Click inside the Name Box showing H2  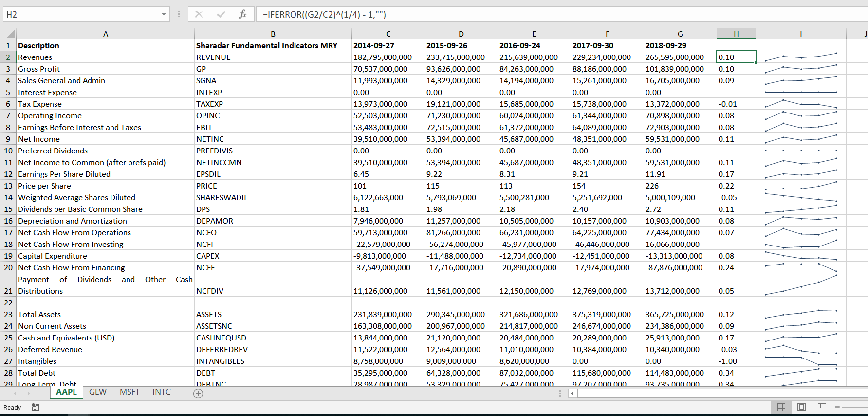82,14
